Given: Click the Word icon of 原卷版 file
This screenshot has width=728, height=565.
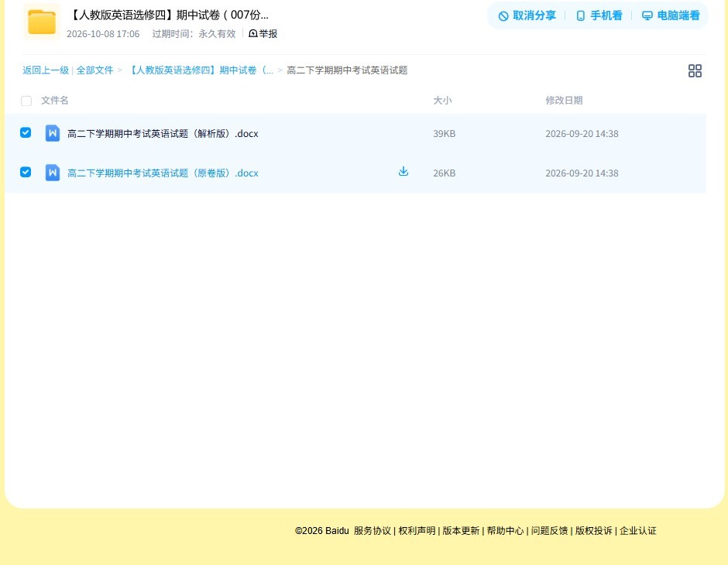Looking at the screenshot, I should click(53, 173).
